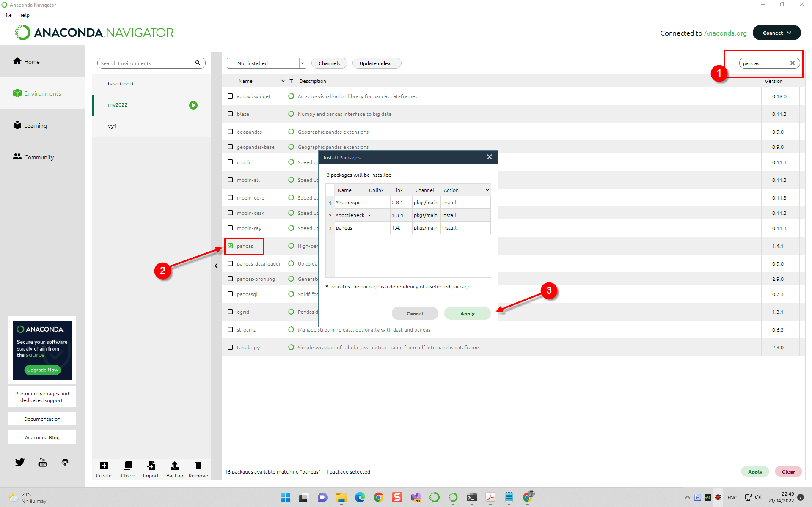Select the numexpr row in dialog
The image size is (812, 507).
[x=408, y=203]
